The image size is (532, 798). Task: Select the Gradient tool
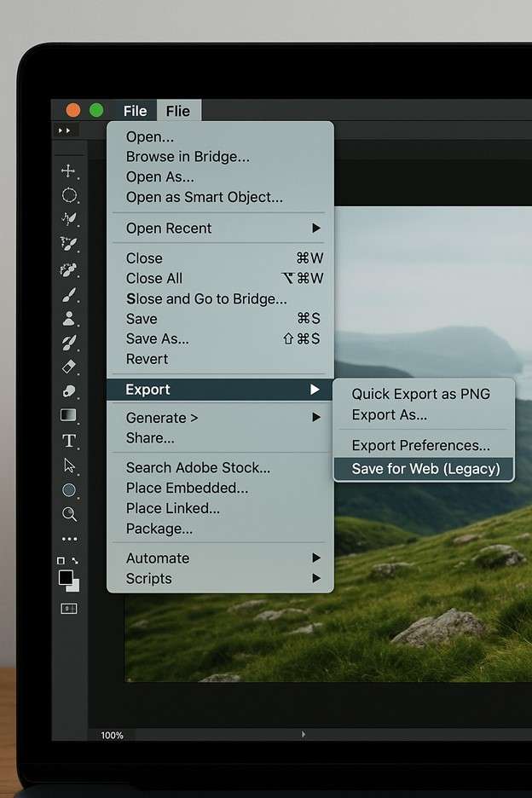(68, 415)
